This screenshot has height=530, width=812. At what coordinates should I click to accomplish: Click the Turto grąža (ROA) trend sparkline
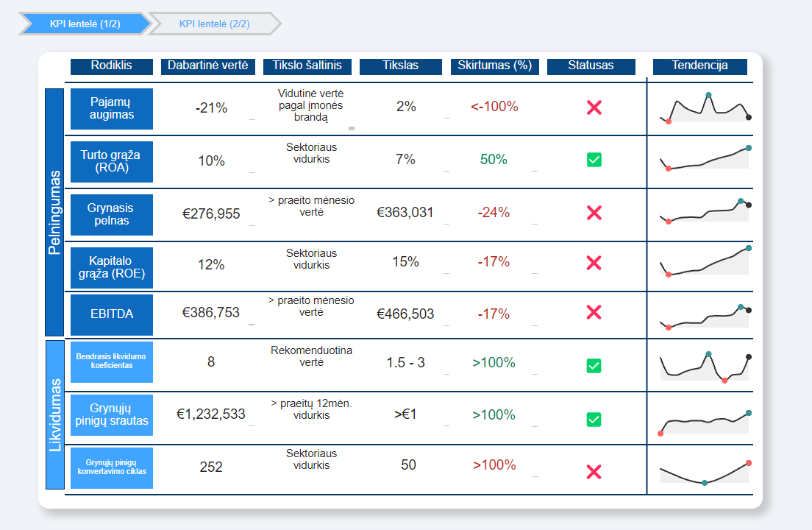click(705, 159)
